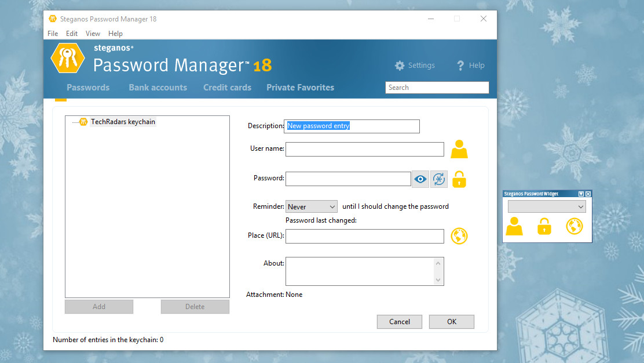Click the padlock icon in Steganos Password Widget
Image resolution: width=644 pixels, height=363 pixels.
point(544,226)
